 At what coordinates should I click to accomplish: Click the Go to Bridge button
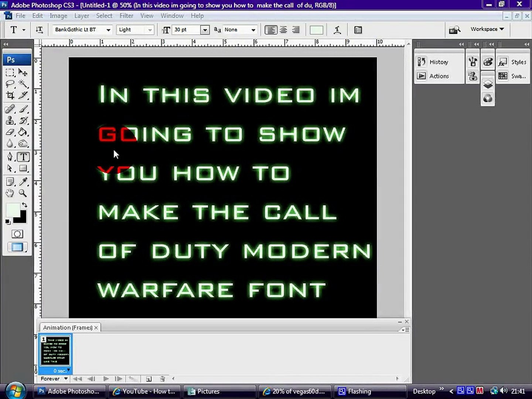[455, 30]
